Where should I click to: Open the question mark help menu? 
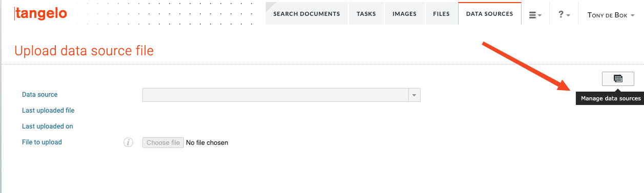coord(564,15)
